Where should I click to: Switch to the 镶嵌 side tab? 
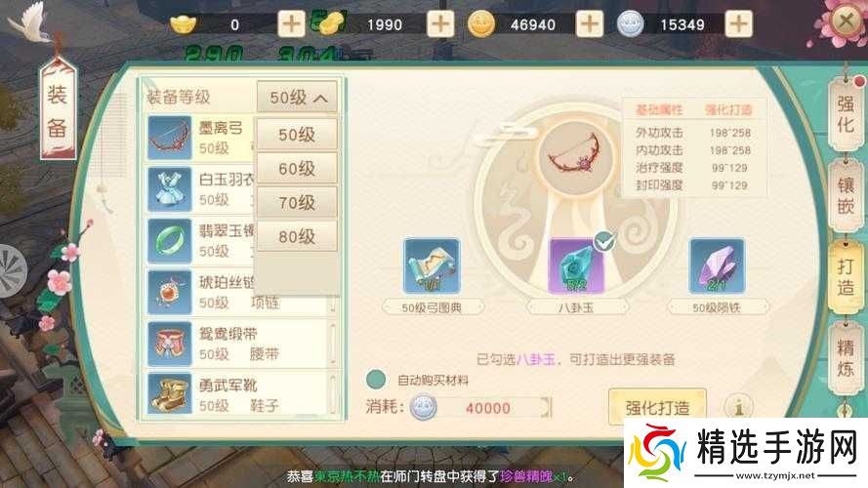click(846, 195)
